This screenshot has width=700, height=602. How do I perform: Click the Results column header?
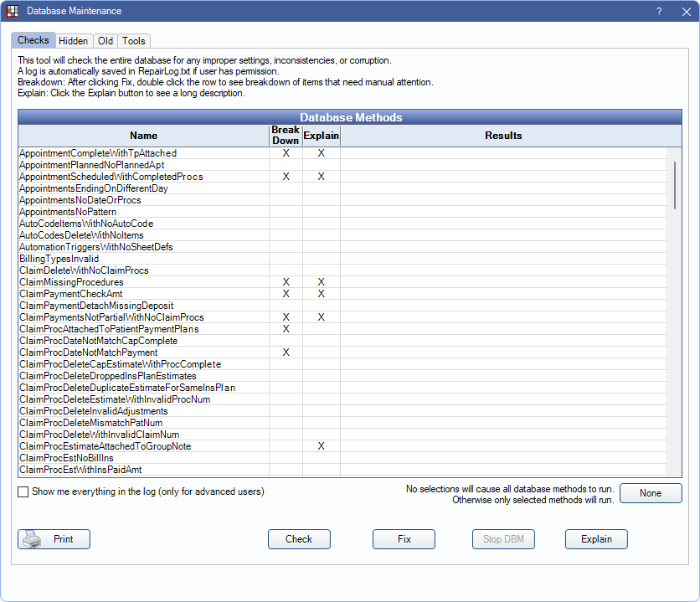503,136
